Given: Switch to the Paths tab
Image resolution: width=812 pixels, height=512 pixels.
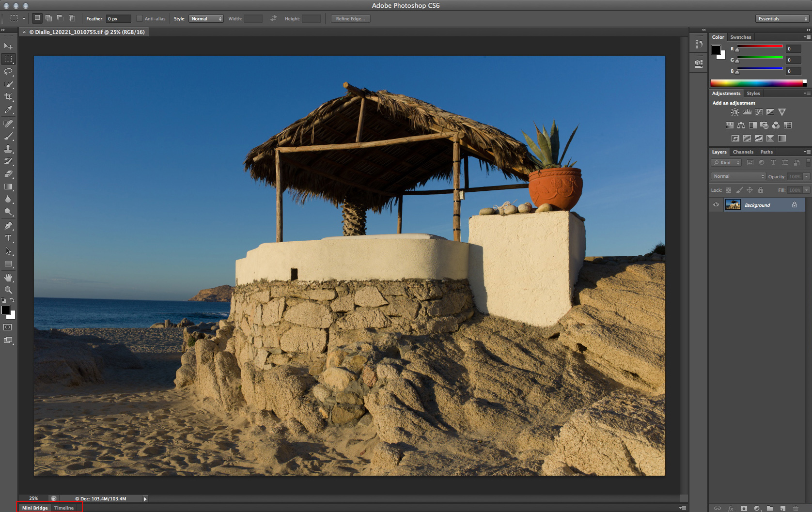Looking at the screenshot, I should [x=766, y=152].
